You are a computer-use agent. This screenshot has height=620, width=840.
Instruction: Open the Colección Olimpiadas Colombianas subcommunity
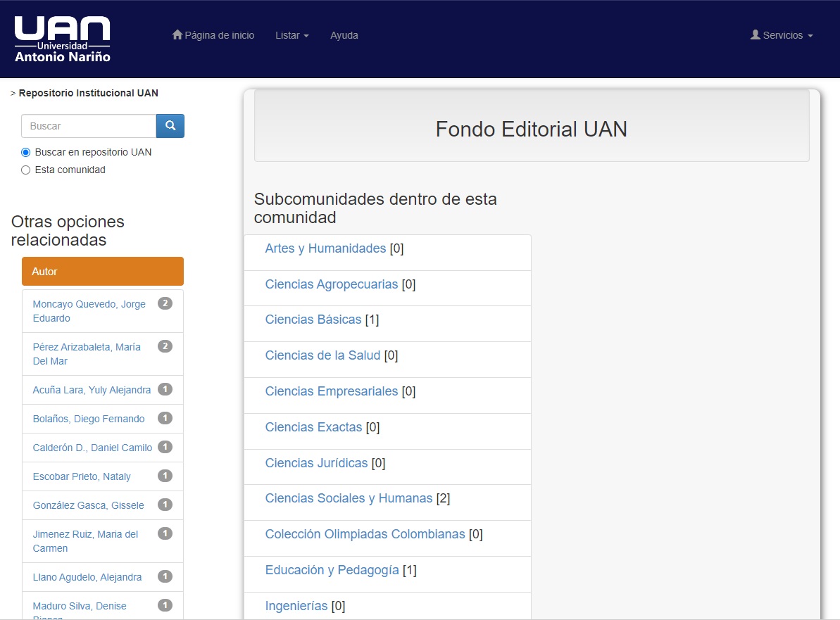(x=365, y=534)
